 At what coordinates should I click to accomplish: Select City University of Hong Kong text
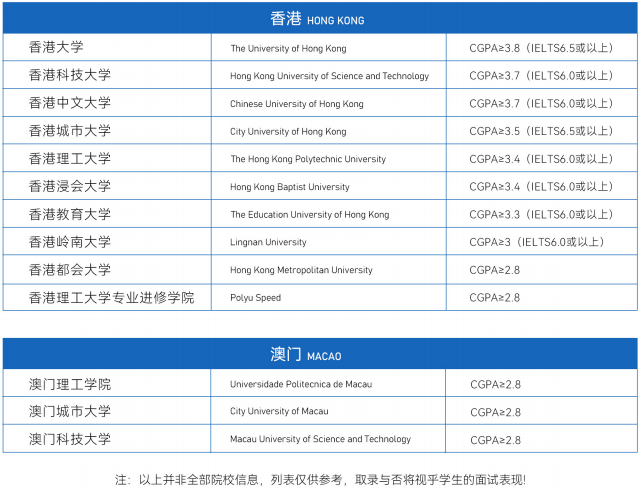(x=288, y=132)
